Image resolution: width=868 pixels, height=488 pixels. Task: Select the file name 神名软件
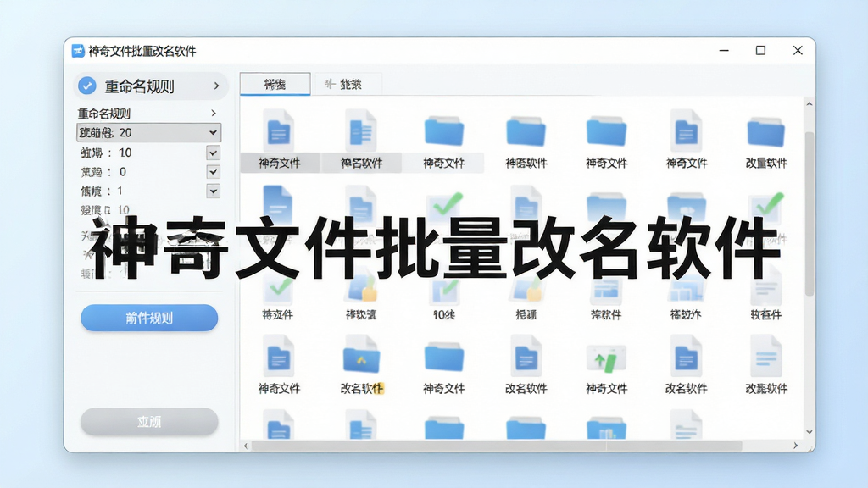coord(361,164)
